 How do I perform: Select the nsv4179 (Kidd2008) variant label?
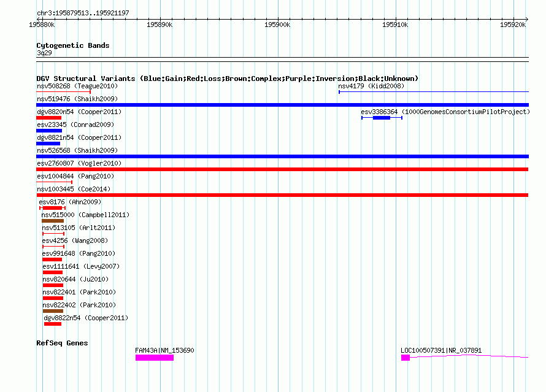(x=371, y=86)
